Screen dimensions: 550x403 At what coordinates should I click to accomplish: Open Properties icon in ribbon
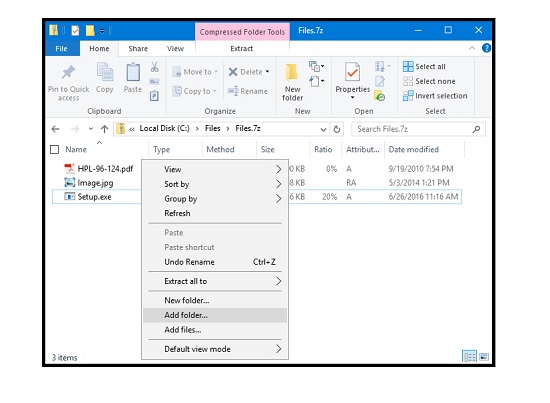click(x=352, y=72)
